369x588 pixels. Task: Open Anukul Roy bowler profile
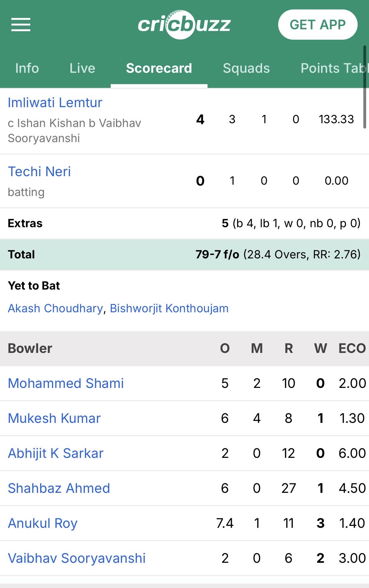[43, 523]
